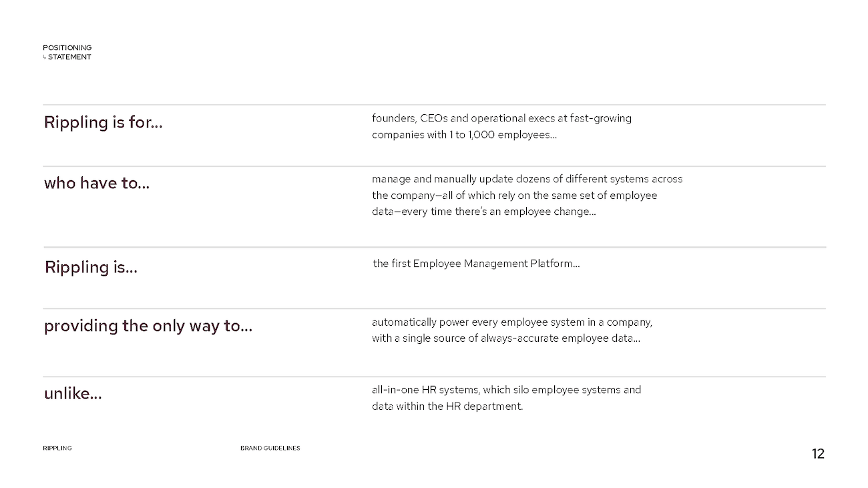
Task: Click the RIPPLING footer label
Action: pyautogui.click(x=57, y=449)
